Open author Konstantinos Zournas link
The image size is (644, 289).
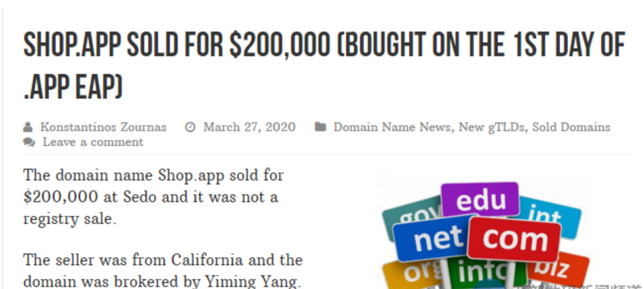click(x=103, y=127)
